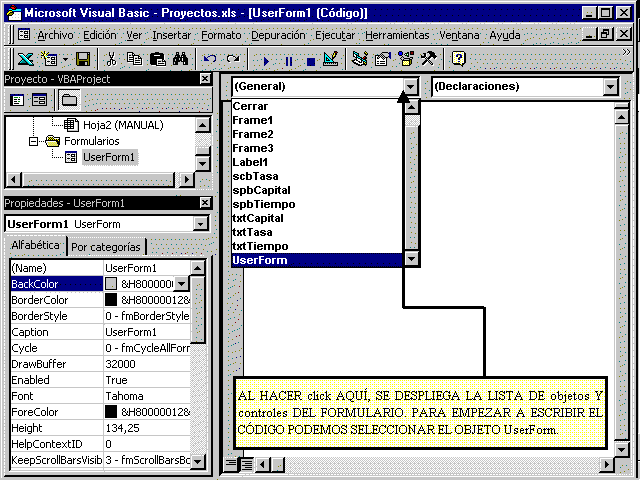Select the Font property row

tap(100, 396)
